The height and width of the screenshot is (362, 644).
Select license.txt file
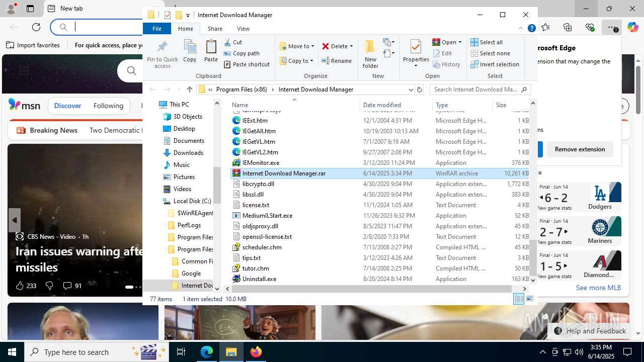pos(256,205)
